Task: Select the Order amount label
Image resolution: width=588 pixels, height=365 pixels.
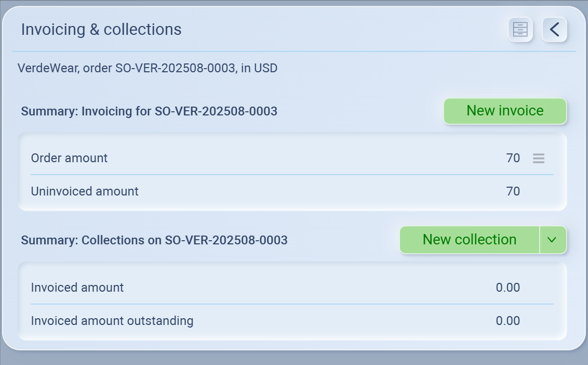Action: pos(69,158)
